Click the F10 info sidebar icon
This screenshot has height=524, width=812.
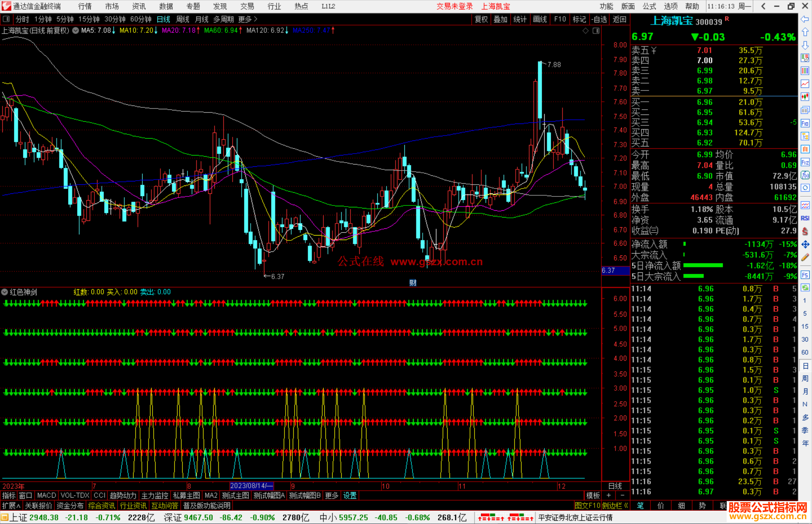point(805,123)
